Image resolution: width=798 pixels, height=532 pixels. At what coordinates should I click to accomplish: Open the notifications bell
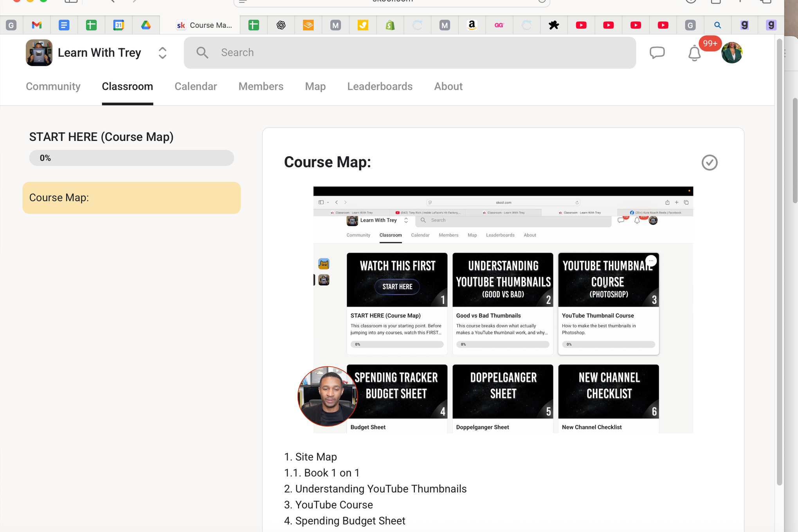coord(694,53)
